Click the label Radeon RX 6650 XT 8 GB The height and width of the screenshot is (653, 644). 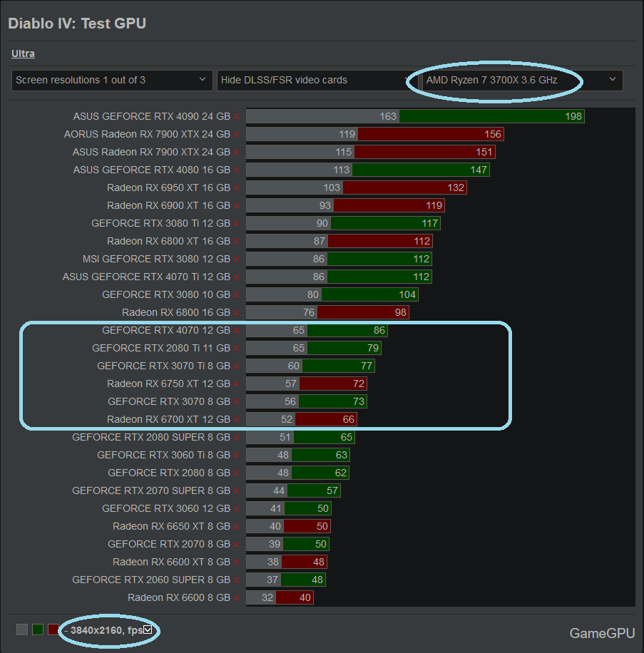172,526
